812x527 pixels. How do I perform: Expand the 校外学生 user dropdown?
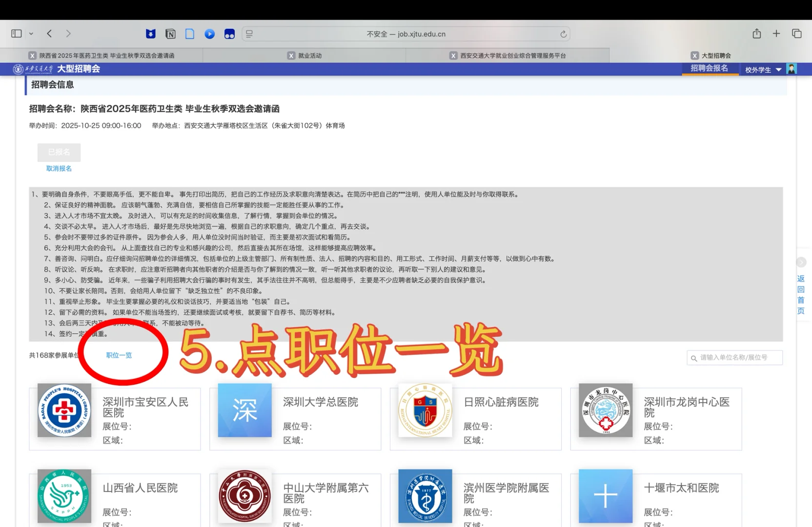coord(763,70)
